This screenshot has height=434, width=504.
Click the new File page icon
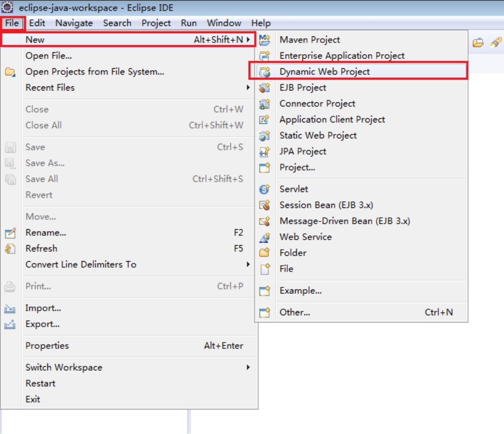(x=265, y=269)
